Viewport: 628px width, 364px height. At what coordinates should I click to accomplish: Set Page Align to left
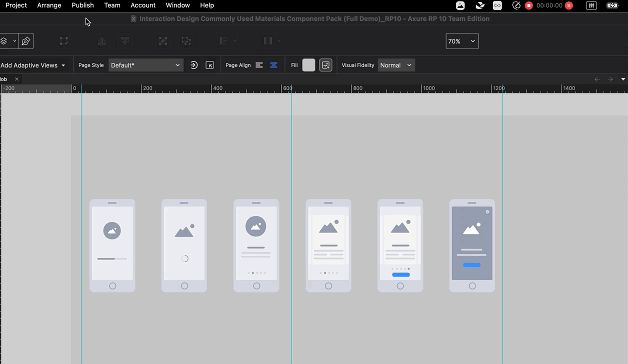259,65
